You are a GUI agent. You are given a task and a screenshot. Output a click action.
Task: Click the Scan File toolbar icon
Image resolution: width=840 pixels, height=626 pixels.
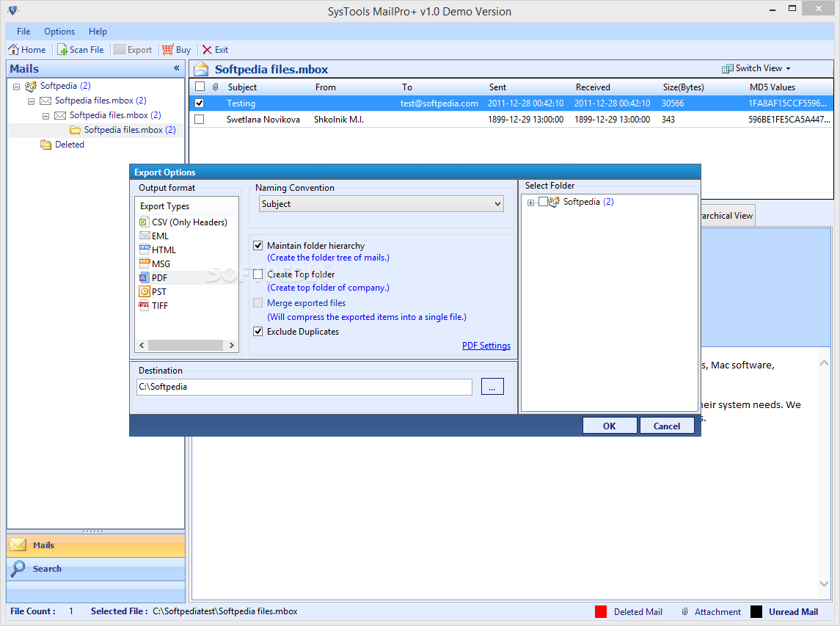click(x=62, y=50)
